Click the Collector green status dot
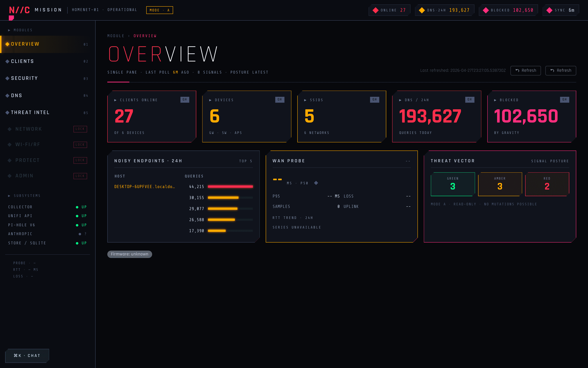The image size is (588, 368). (77, 207)
